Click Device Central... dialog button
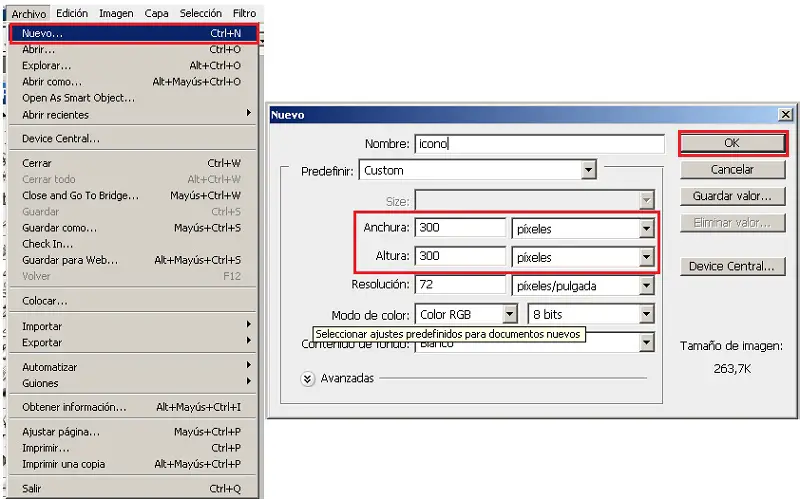This screenshot has width=800, height=499. click(x=732, y=266)
